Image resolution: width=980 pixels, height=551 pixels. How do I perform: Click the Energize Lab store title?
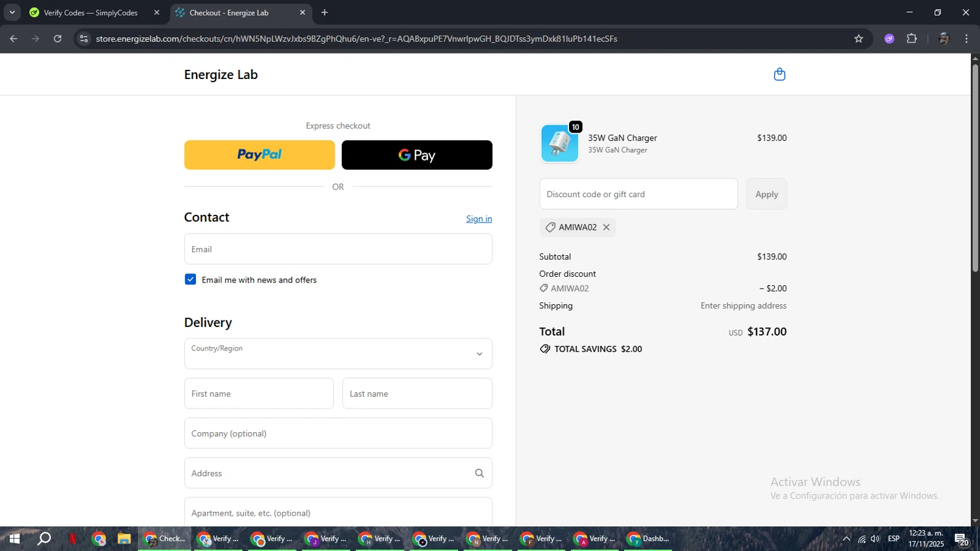point(221,74)
